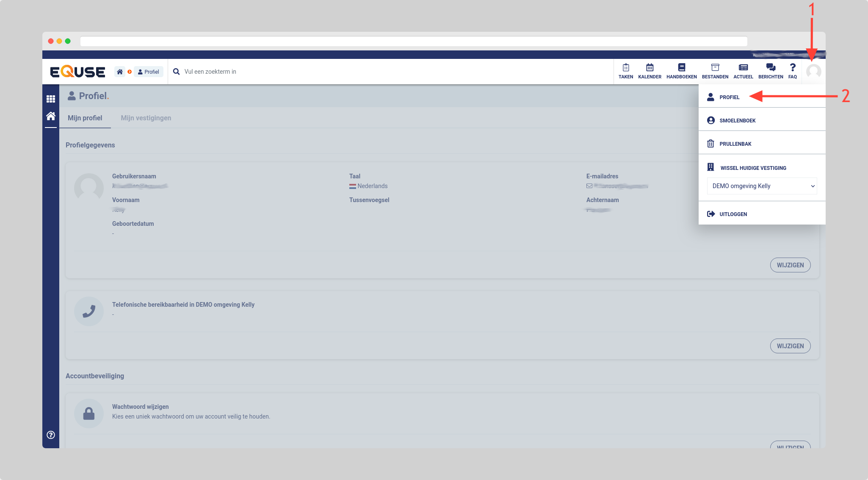Open apps grid icon in sidebar

click(51, 99)
